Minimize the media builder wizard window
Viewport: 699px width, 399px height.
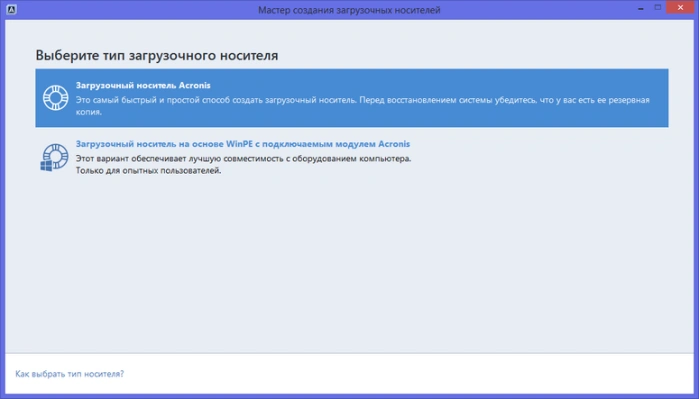pos(641,8)
